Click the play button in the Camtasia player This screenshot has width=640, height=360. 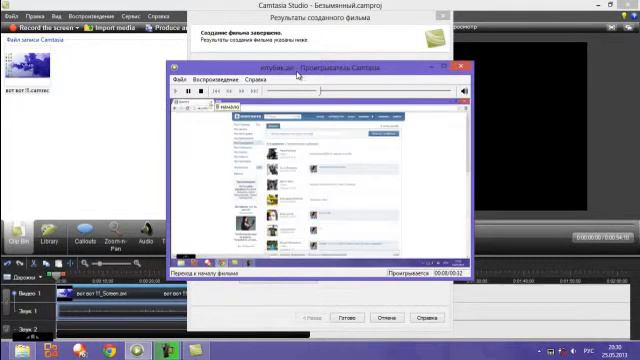(176, 91)
